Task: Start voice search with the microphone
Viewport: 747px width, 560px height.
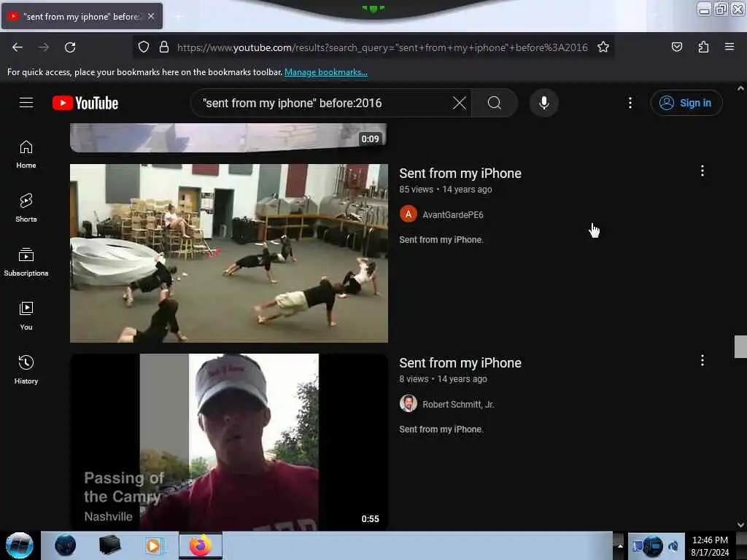Action: point(543,103)
